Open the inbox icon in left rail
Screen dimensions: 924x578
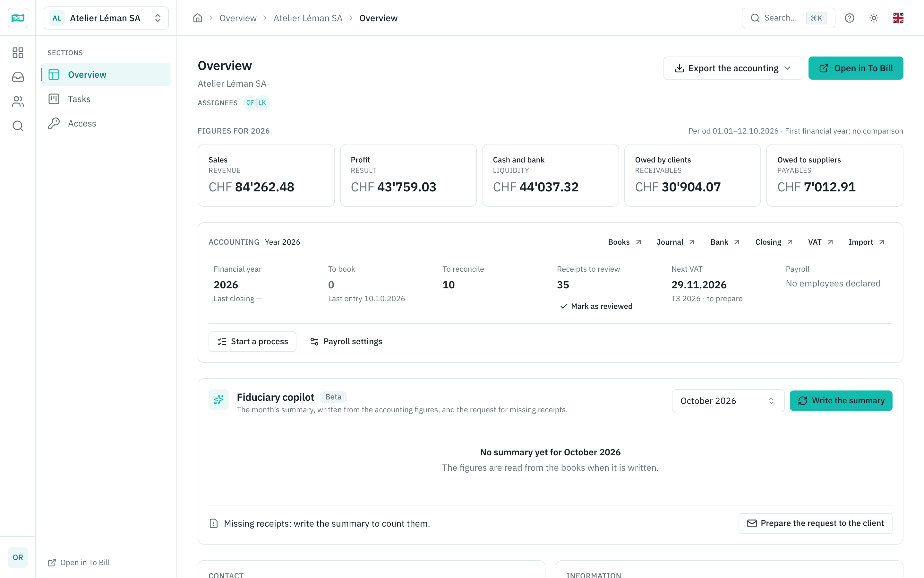(x=18, y=77)
